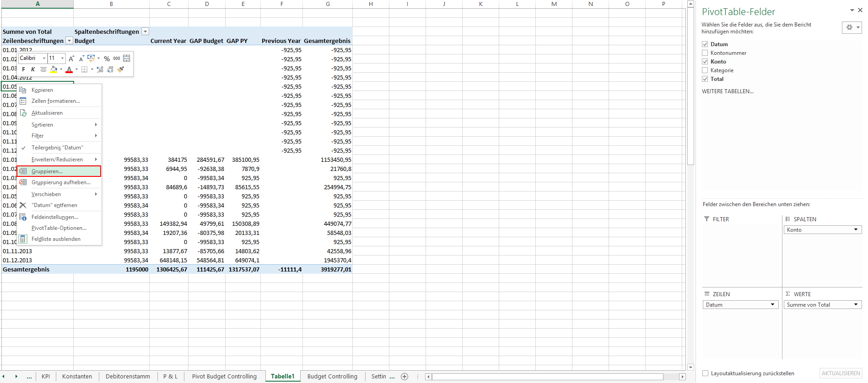The height and width of the screenshot is (383, 868).
Task: Click the center alignment icon
Action: click(x=43, y=69)
